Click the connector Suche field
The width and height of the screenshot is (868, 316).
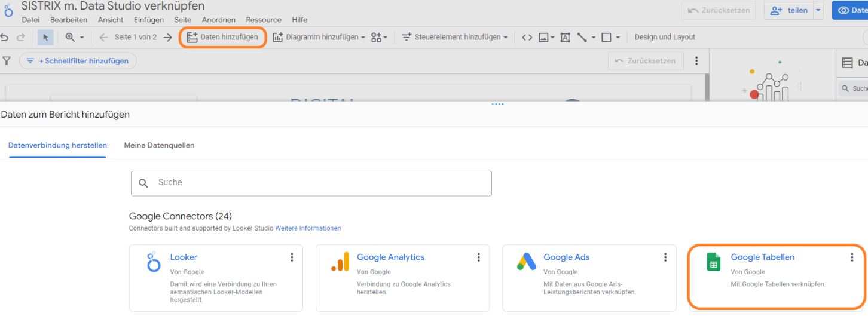[x=311, y=183]
